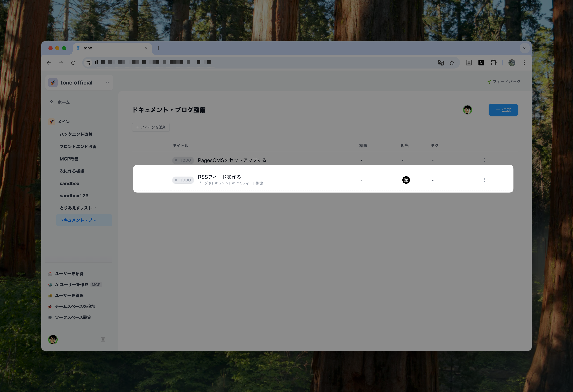Sort by the タイトル column header
Image resolution: width=573 pixels, height=392 pixels.
point(180,146)
